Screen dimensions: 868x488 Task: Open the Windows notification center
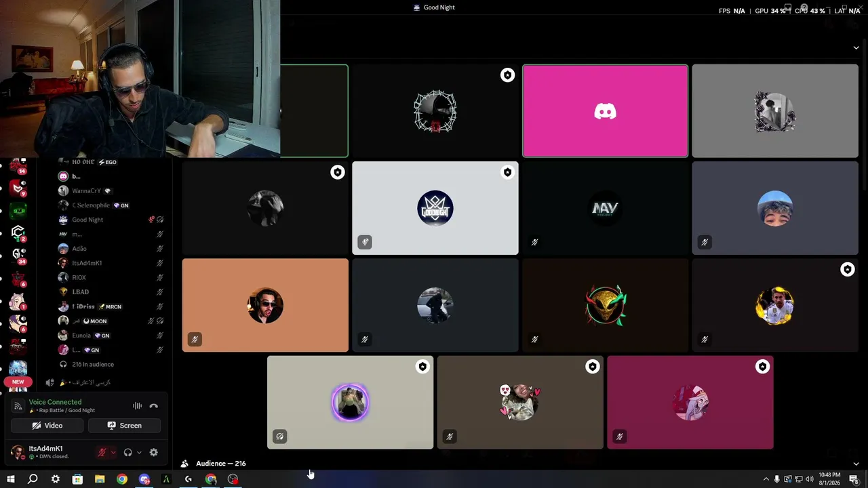854,479
